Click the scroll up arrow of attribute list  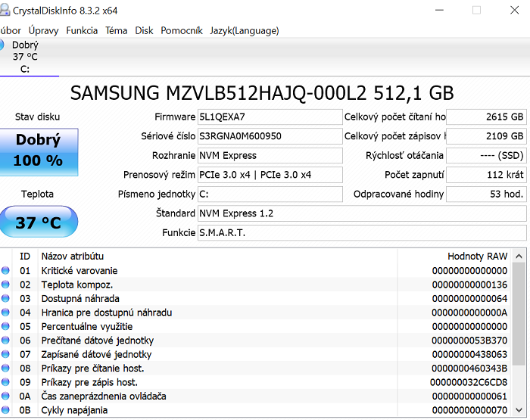click(519, 257)
